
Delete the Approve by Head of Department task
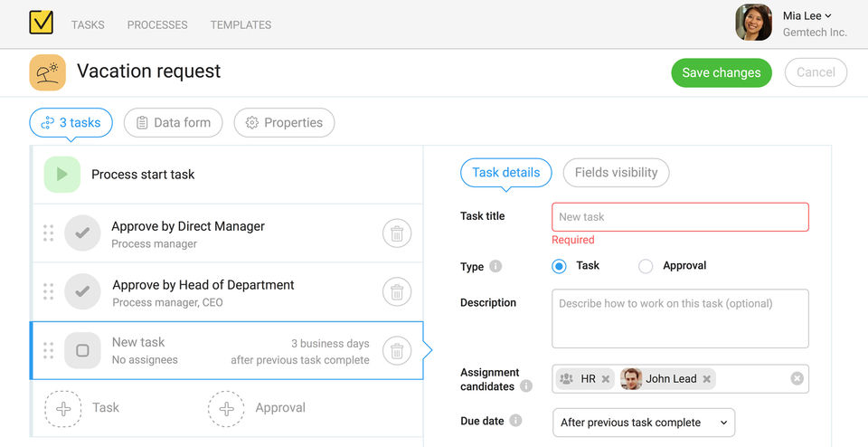click(396, 291)
